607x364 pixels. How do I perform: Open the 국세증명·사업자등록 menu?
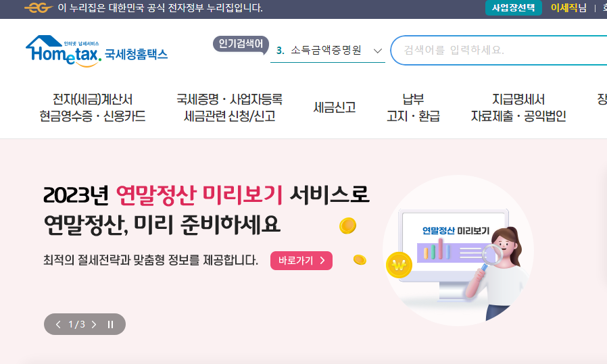coord(230,107)
